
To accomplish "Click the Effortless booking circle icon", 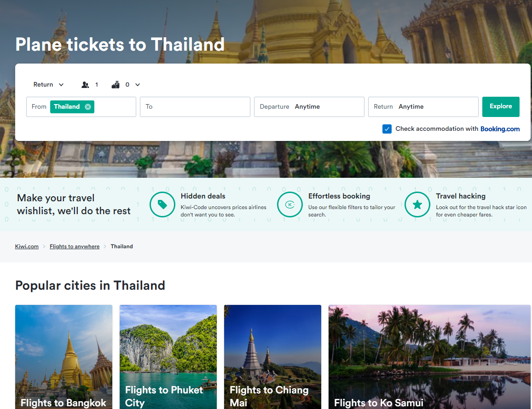I will click(x=290, y=204).
